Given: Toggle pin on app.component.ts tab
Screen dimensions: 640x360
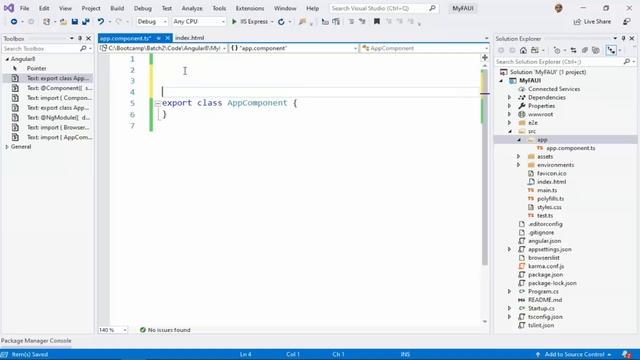Looking at the screenshot, I should coord(158,38).
